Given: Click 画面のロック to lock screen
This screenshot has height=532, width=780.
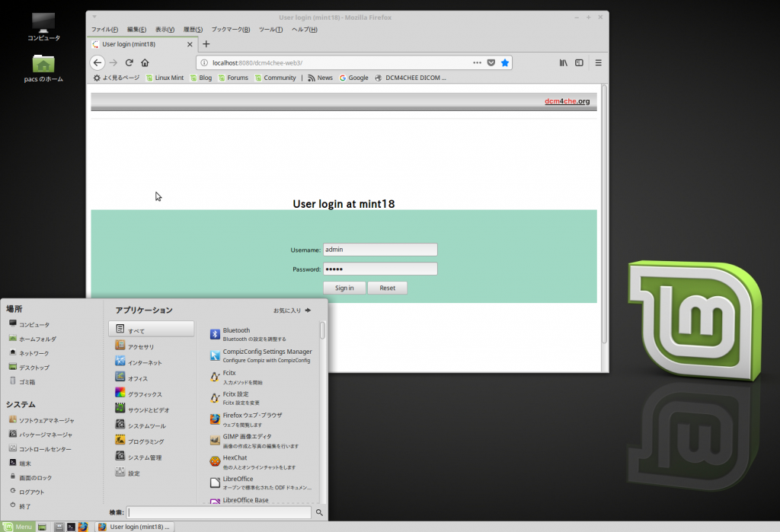Looking at the screenshot, I should (30, 477).
